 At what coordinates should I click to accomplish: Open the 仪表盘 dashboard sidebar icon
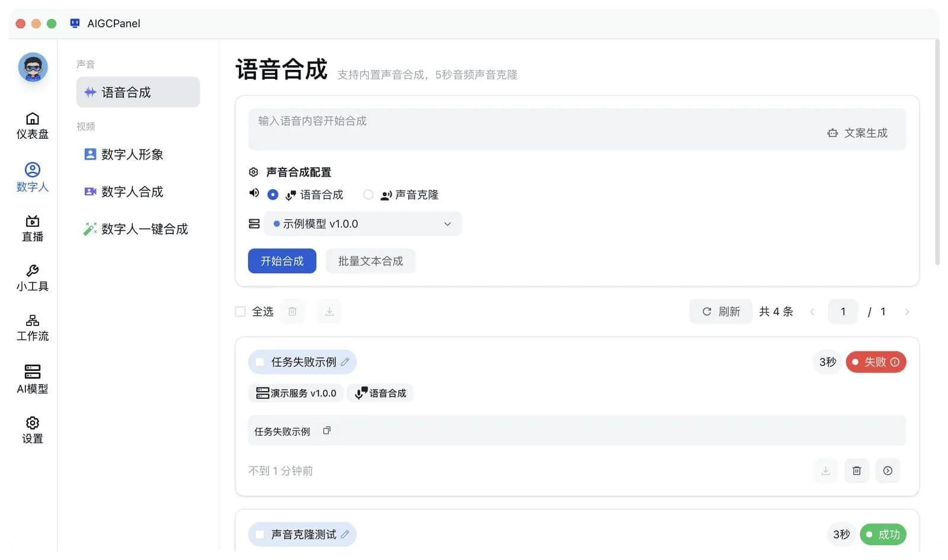(x=33, y=126)
